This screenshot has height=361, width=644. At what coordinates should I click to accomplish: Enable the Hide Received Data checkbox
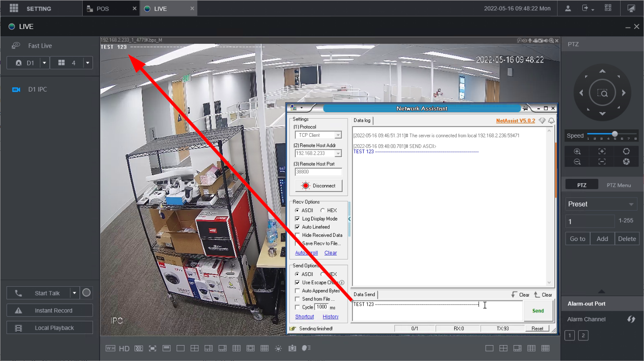(298, 235)
